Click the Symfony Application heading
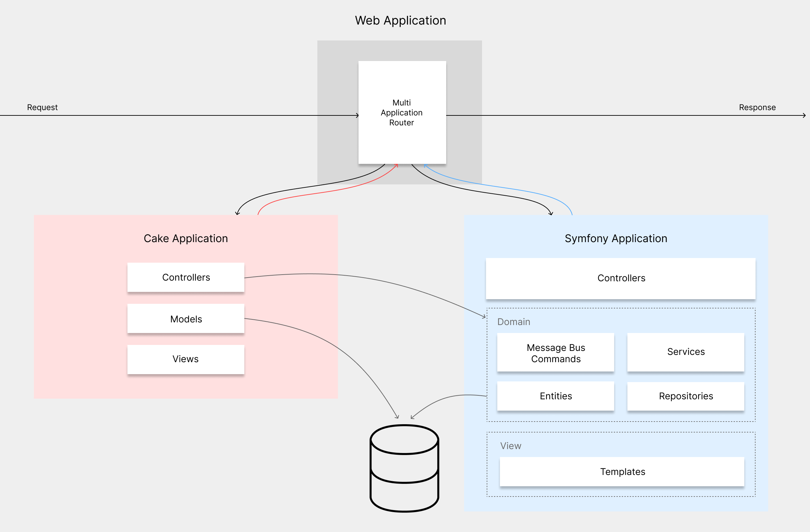The height and width of the screenshot is (532, 810). tap(616, 238)
